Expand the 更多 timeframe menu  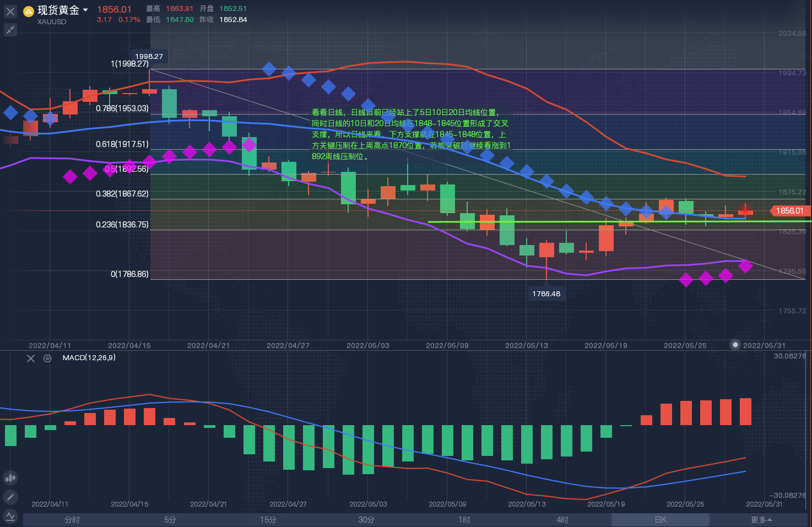coord(761,520)
